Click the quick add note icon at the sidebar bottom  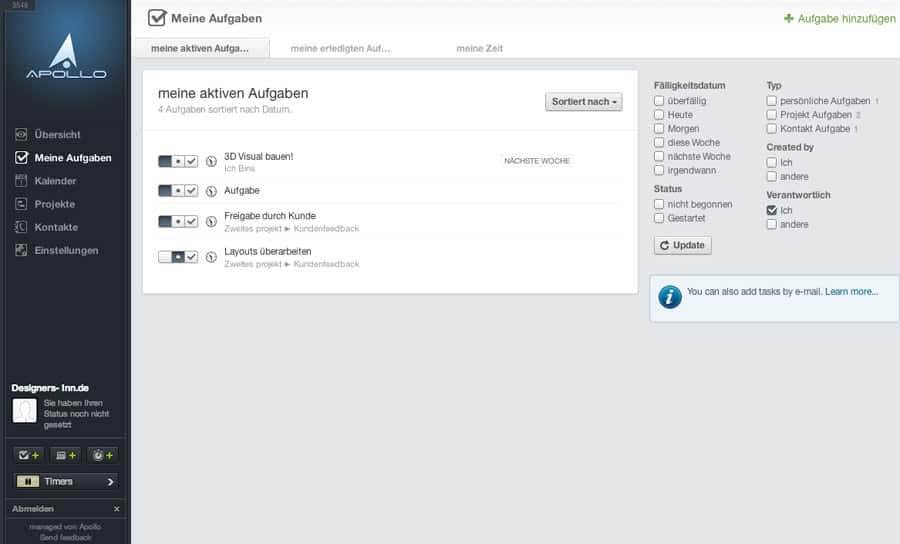click(x=65, y=456)
